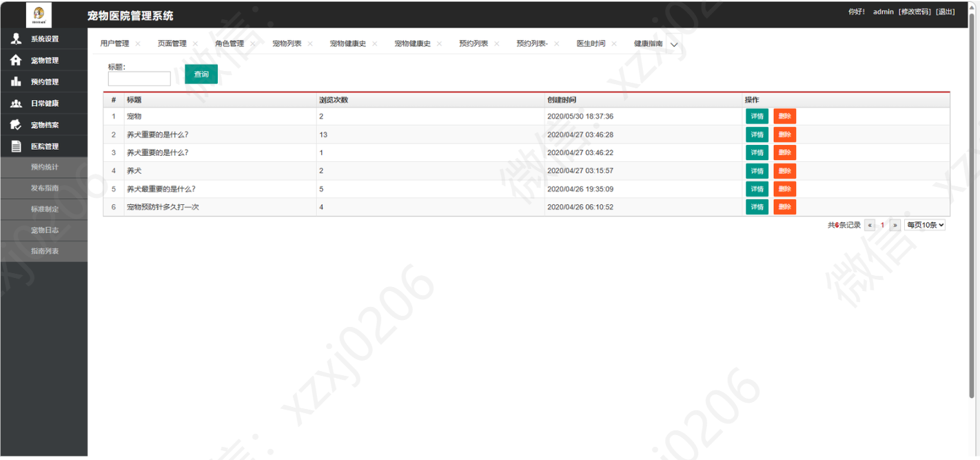Click 删除 for the 宠物 row
The image size is (980, 460).
click(x=784, y=117)
